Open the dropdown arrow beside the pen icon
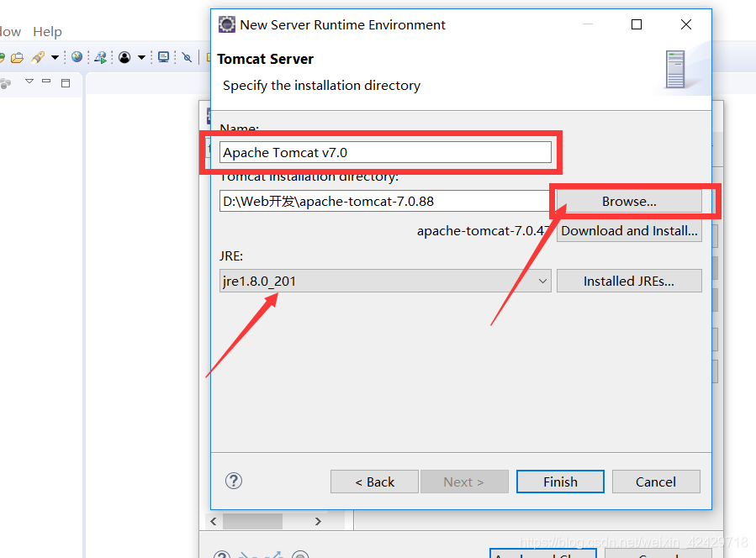This screenshot has height=558, width=756. (x=55, y=58)
